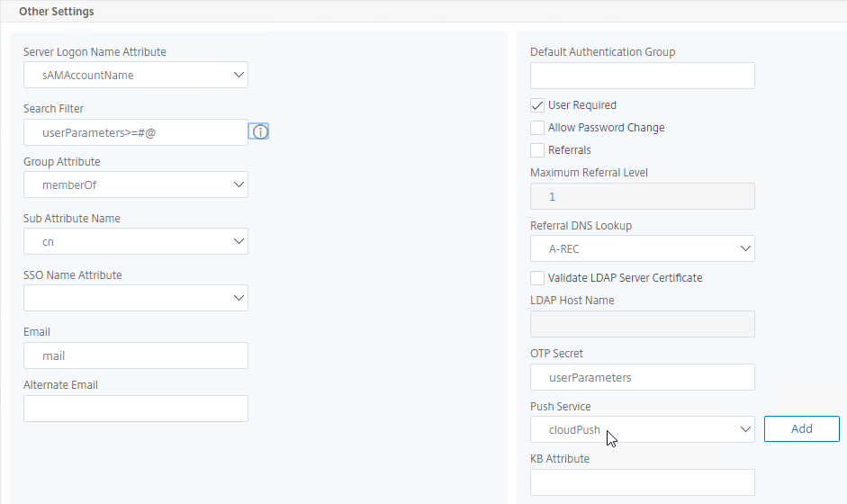This screenshot has width=847, height=504.
Task: Focus the KB Attribute text field
Action: click(x=643, y=482)
